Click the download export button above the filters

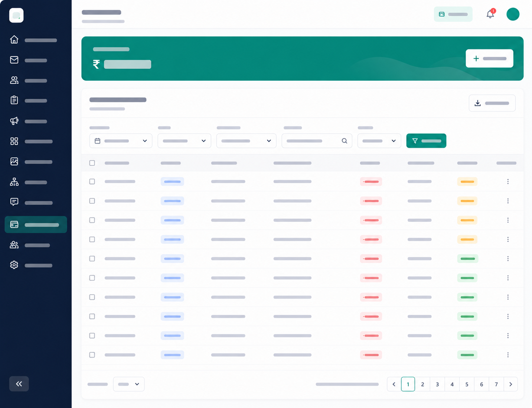492,103
